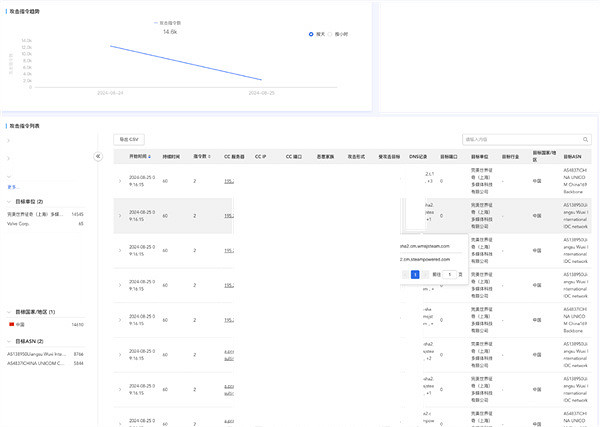Expand the first table row chevron
The width and height of the screenshot is (600, 427).
point(119,181)
